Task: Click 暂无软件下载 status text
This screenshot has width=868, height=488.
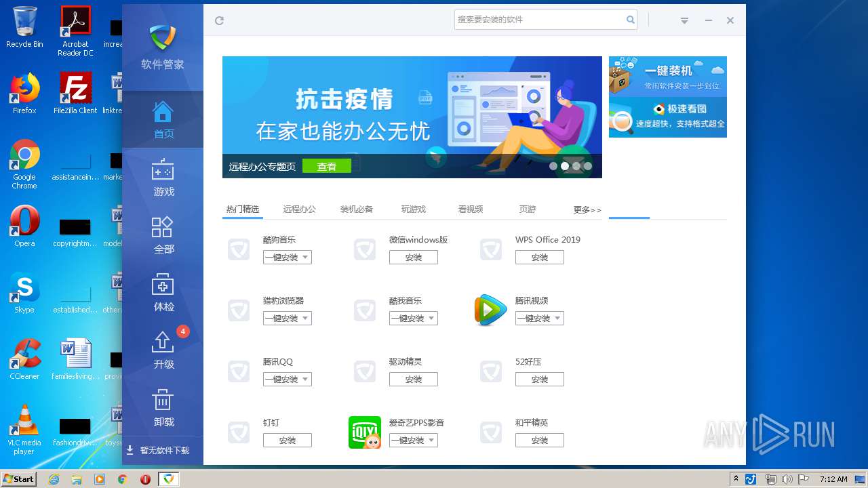Action: click(165, 450)
